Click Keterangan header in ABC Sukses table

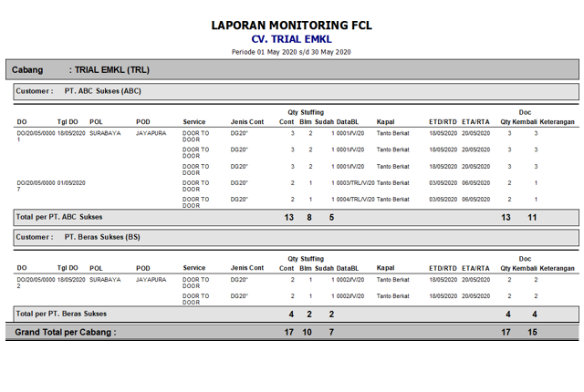tap(557, 121)
